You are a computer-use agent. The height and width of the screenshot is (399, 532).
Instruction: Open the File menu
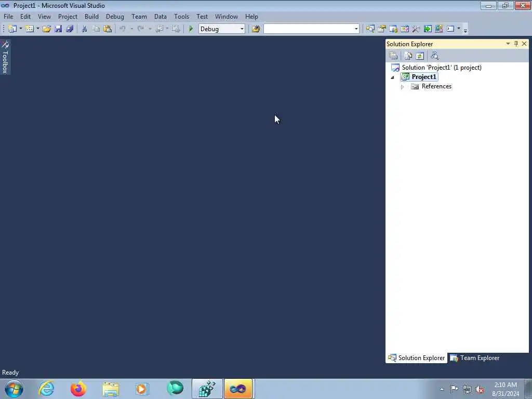click(8, 17)
